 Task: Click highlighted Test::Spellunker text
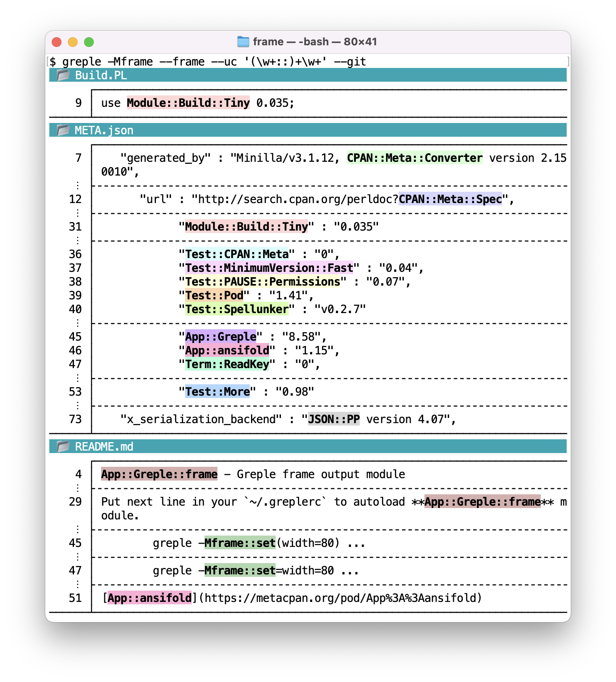click(237, 309)
